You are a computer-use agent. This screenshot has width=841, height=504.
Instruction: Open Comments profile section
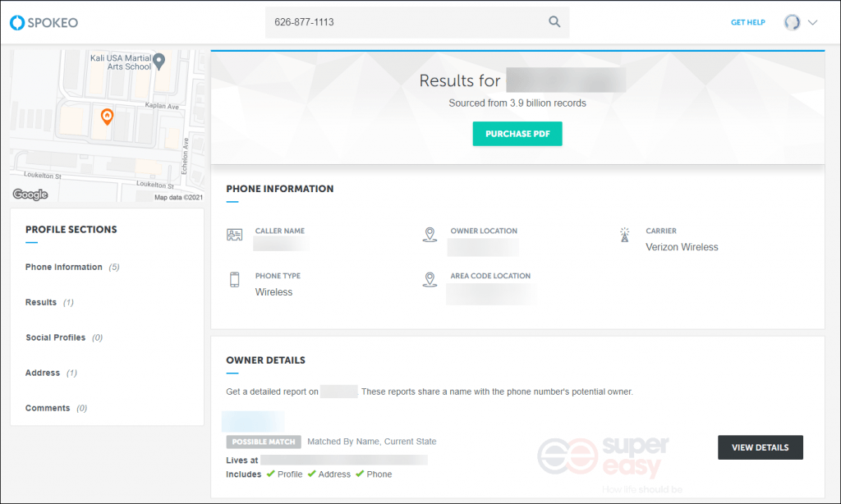(56, 408)
